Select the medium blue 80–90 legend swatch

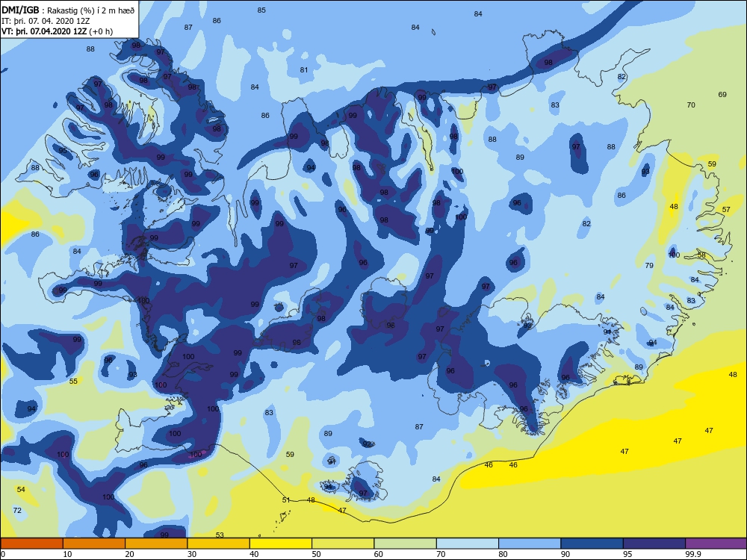(530, 544)
